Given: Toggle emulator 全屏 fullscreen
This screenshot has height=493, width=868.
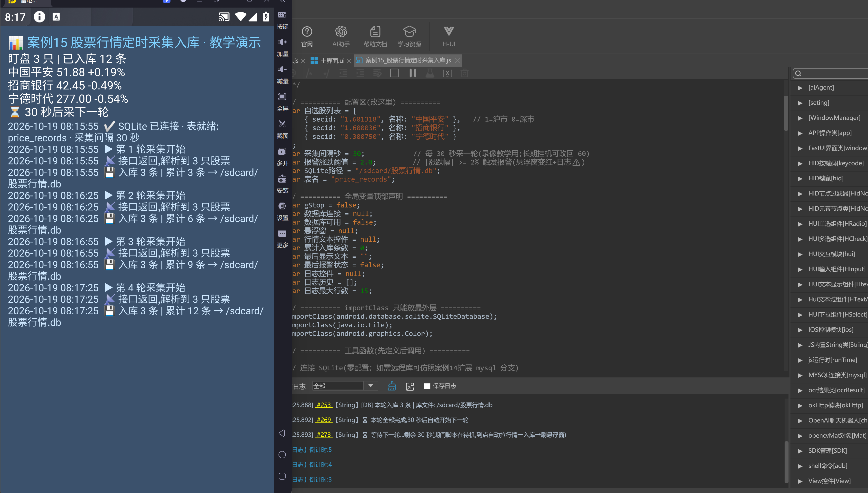Looking at the screenshot, I should pos(282,102).
